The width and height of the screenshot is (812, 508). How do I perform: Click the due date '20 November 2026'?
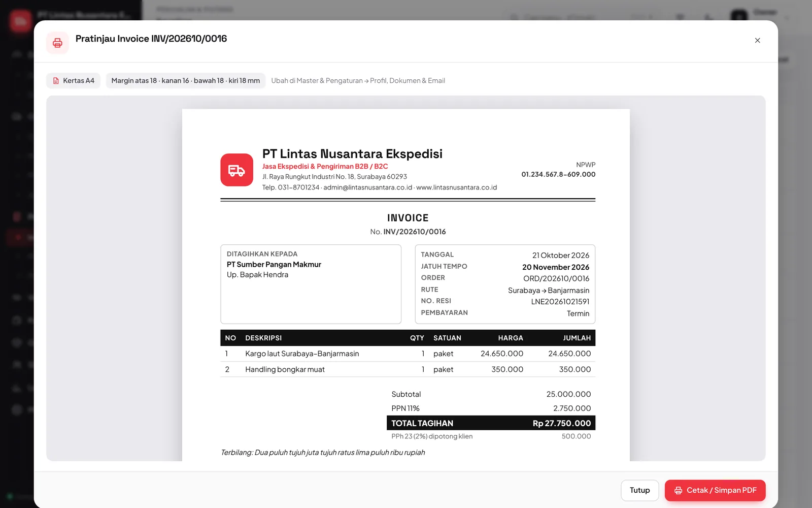click(x=556, y=267)
